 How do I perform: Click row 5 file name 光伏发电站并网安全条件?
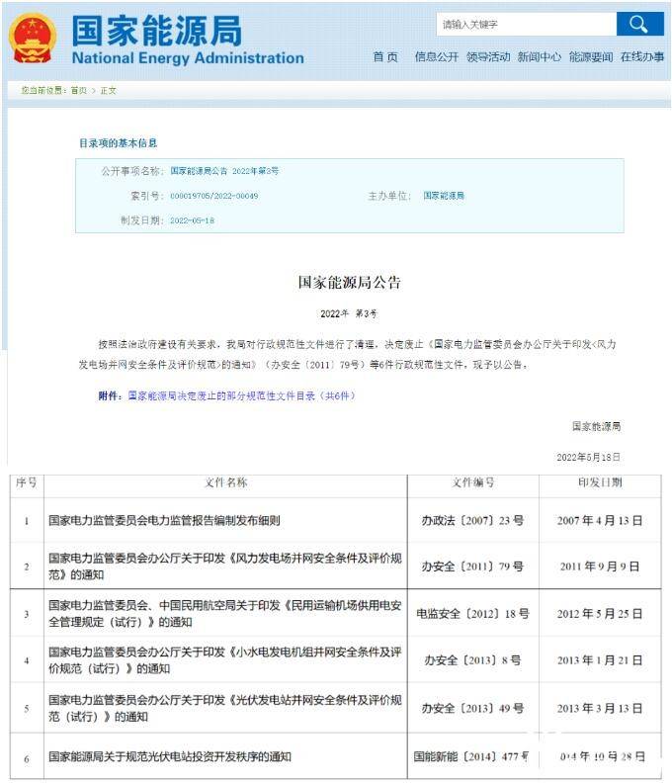(x=225, y=708)
